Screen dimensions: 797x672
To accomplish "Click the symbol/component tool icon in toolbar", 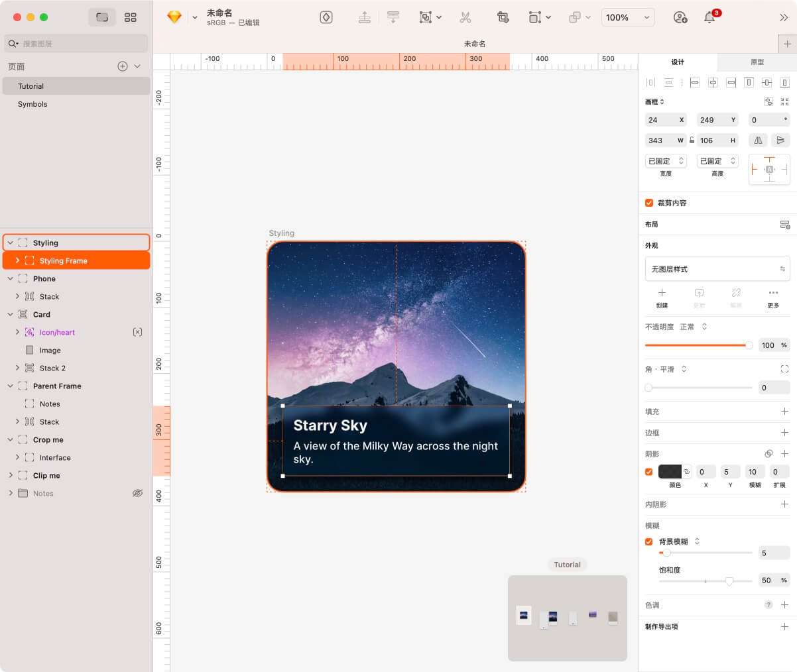I will tap(326, 17).
